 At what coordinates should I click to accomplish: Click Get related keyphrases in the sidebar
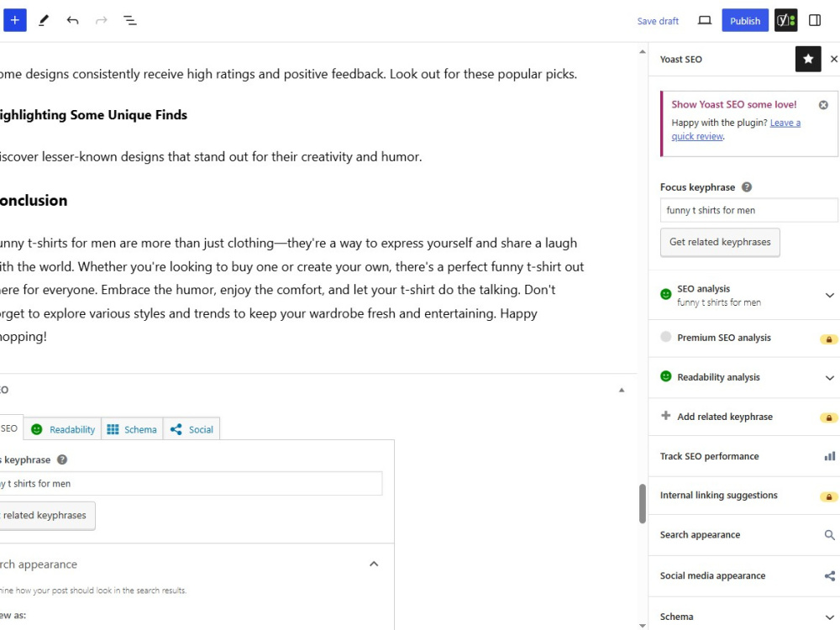pos(720,242)
